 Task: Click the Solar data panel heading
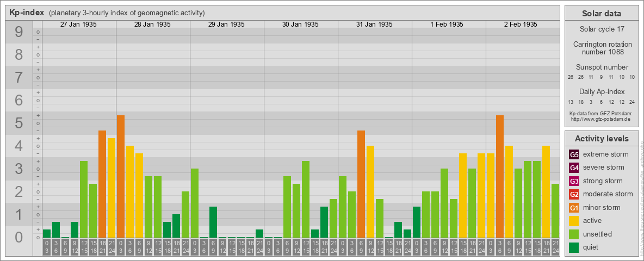601,14
